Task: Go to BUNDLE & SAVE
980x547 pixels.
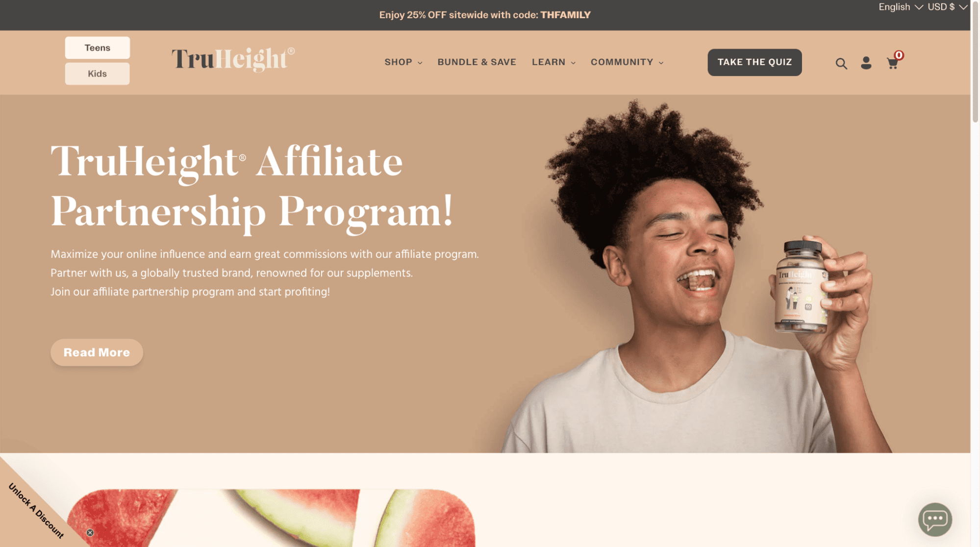Action: 477,62
